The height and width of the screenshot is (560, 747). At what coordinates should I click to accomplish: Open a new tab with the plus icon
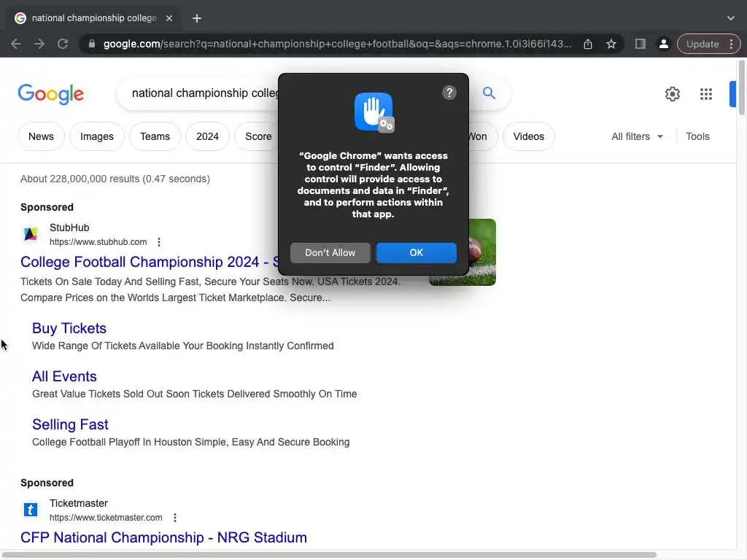197,18
